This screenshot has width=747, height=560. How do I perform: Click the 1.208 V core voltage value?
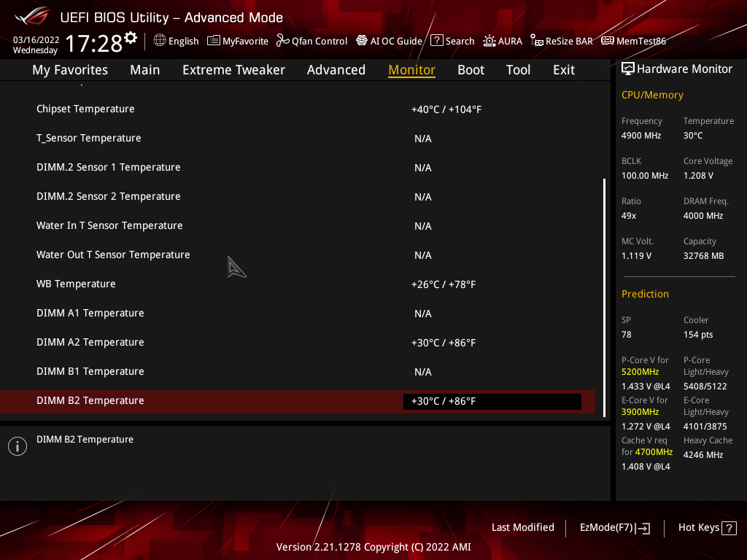698,175
